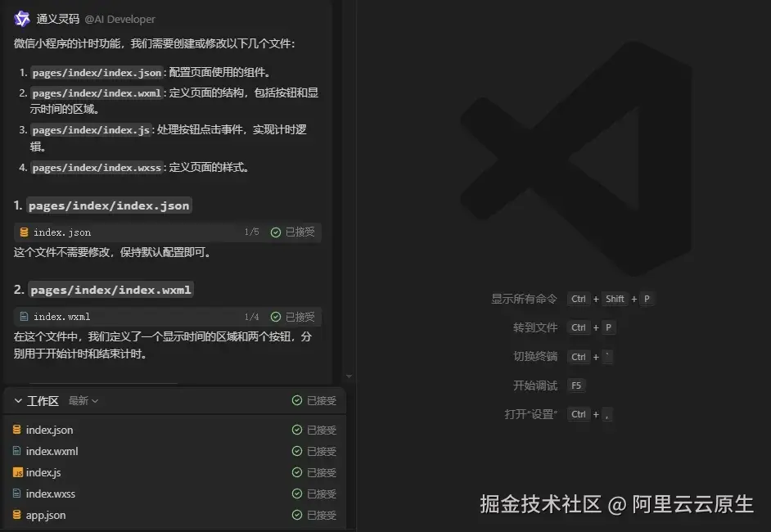Click the database icon on the index.json code card
The width and height of the screenshot is (771, 532).
click(x=22, y=232)
